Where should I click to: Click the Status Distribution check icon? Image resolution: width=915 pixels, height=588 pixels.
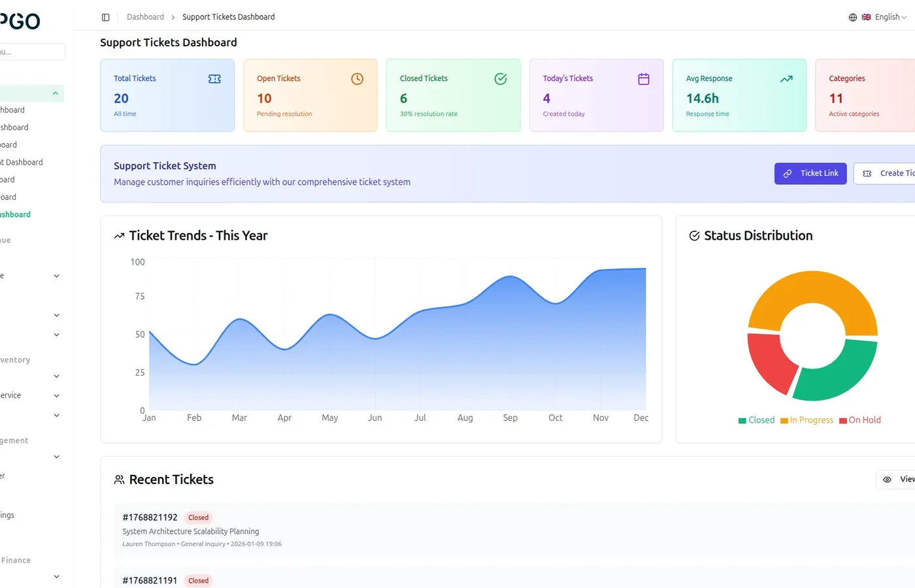[694, 236]
